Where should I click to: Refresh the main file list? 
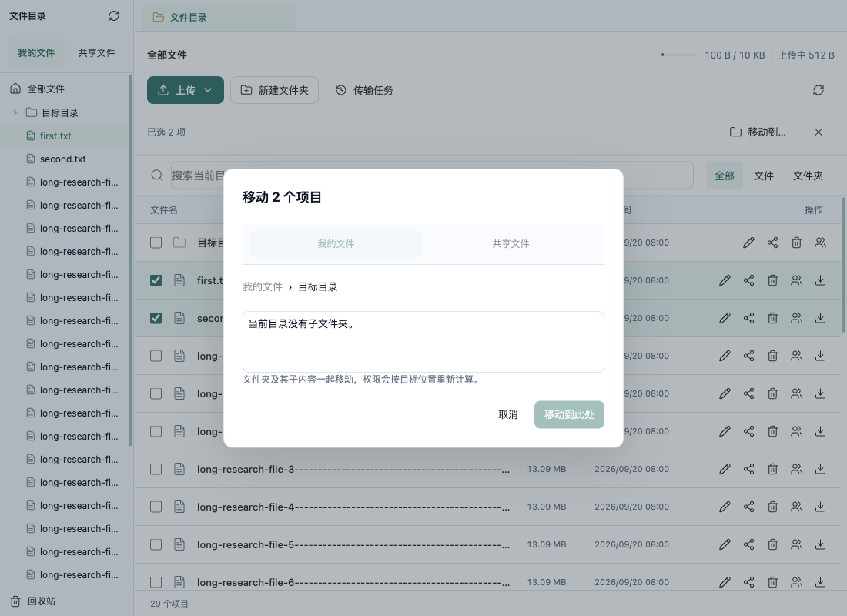819,90
